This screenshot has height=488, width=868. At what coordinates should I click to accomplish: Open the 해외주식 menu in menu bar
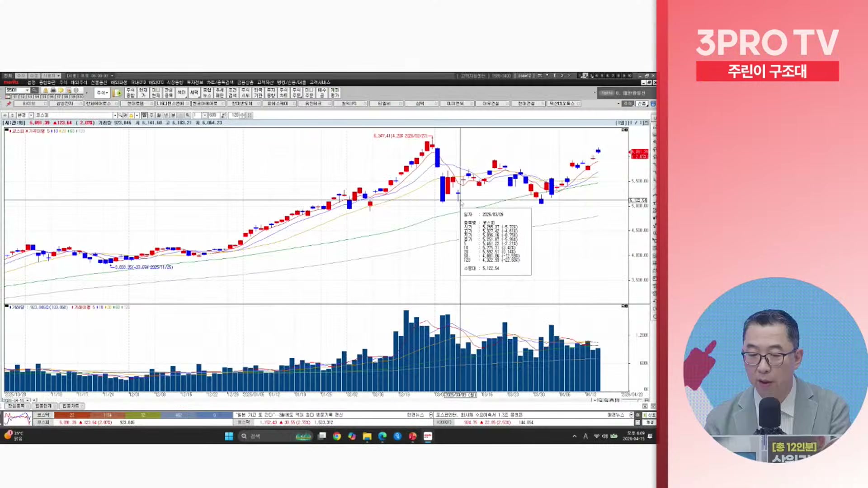79,82
